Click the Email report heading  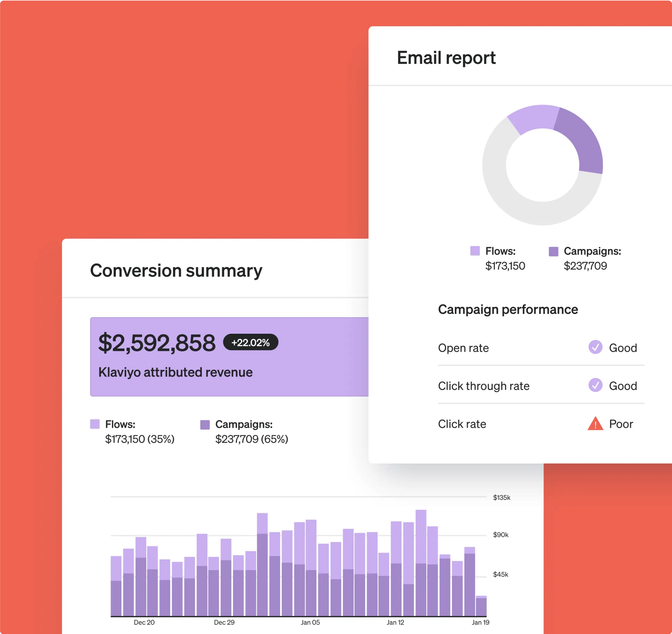tap(446, 58)
